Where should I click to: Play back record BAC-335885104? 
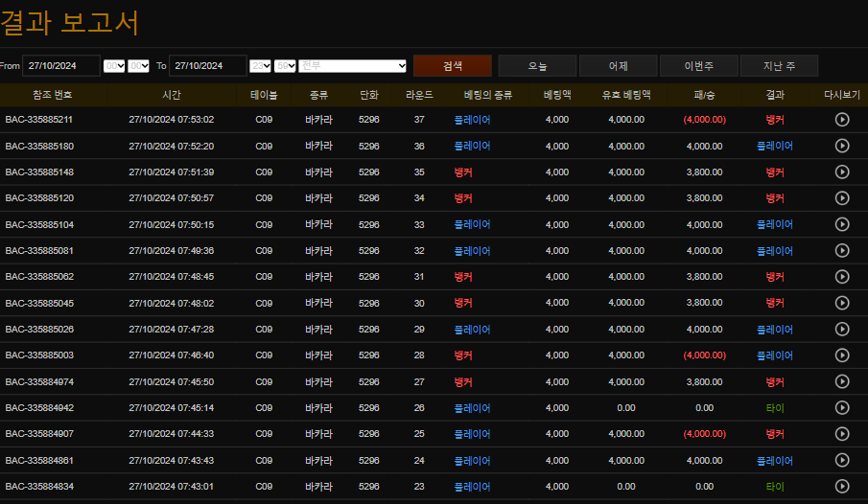point(842,224)
